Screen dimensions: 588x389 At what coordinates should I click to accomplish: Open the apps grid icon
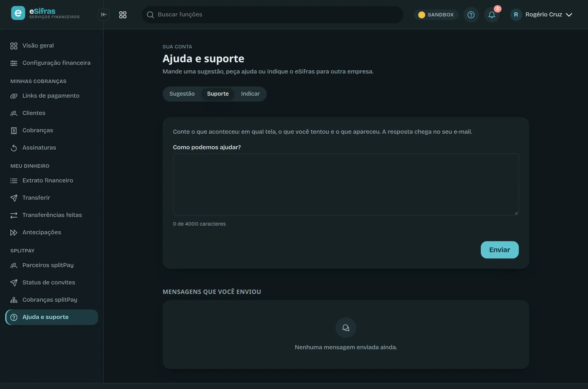tap(123, 15)
